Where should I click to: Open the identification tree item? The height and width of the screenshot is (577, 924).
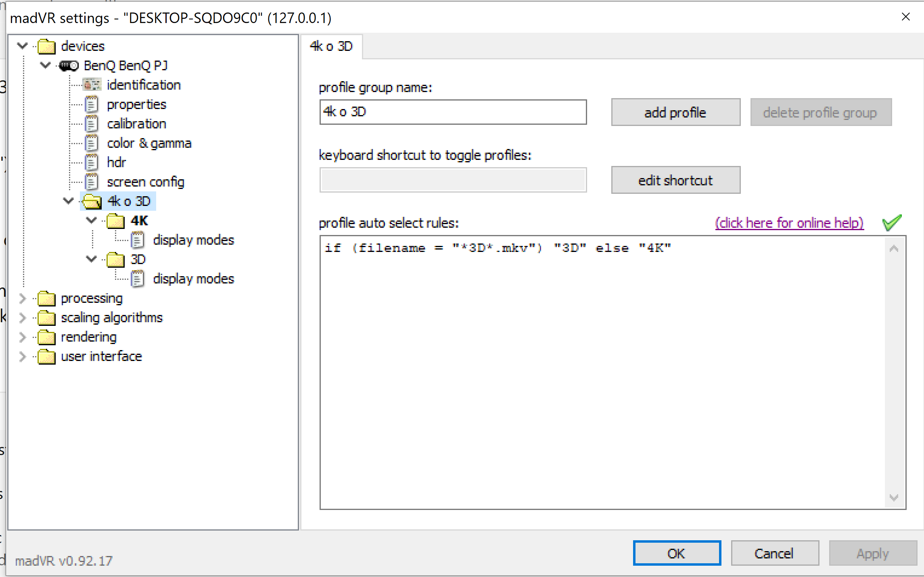point(144,85)
